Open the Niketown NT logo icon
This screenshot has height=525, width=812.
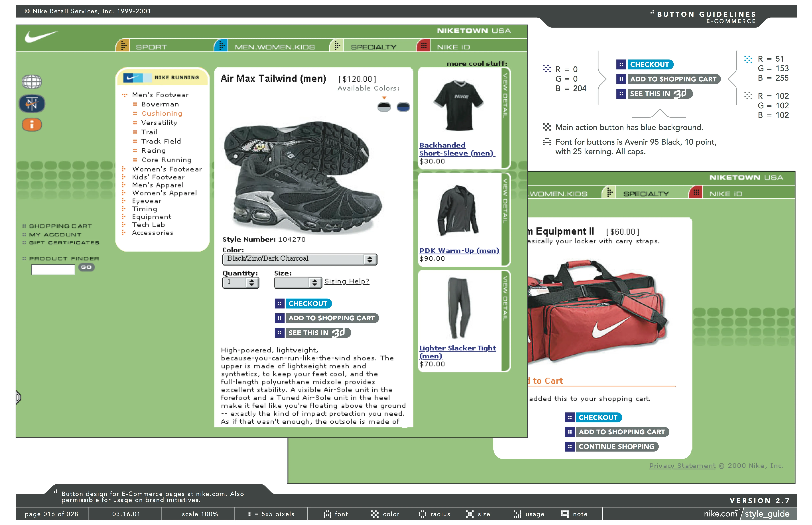click(x=32, y=104)
